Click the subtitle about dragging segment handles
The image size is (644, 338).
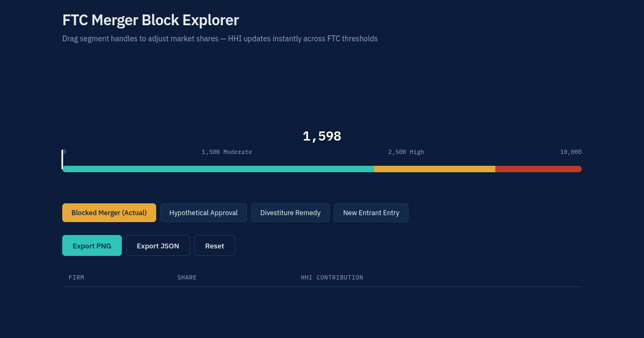pos(220,39)
